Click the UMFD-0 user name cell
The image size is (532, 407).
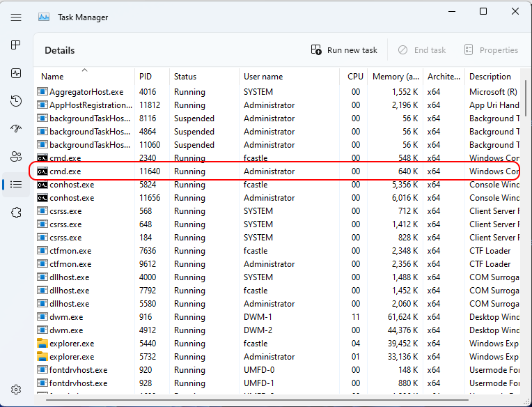[259, 370]
